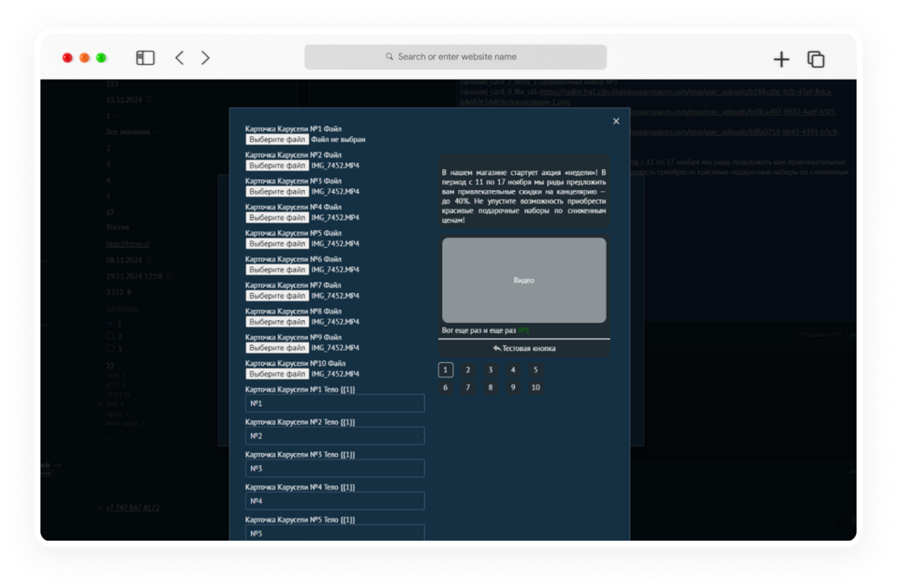The height and width of the screenshot is (588, 897).
Task: Switch to carousel card page 2
Action: tap(468, 370)
